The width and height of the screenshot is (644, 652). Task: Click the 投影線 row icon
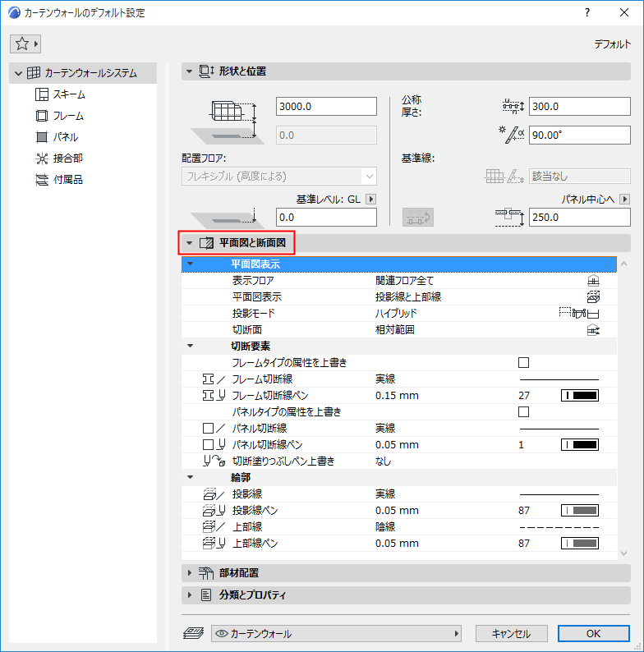pos(214,494)
